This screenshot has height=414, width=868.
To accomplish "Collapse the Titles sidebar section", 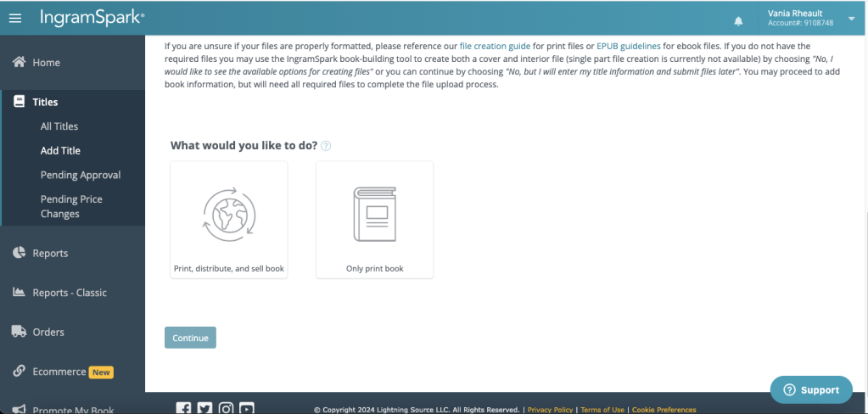I will (x=45, y=102).
